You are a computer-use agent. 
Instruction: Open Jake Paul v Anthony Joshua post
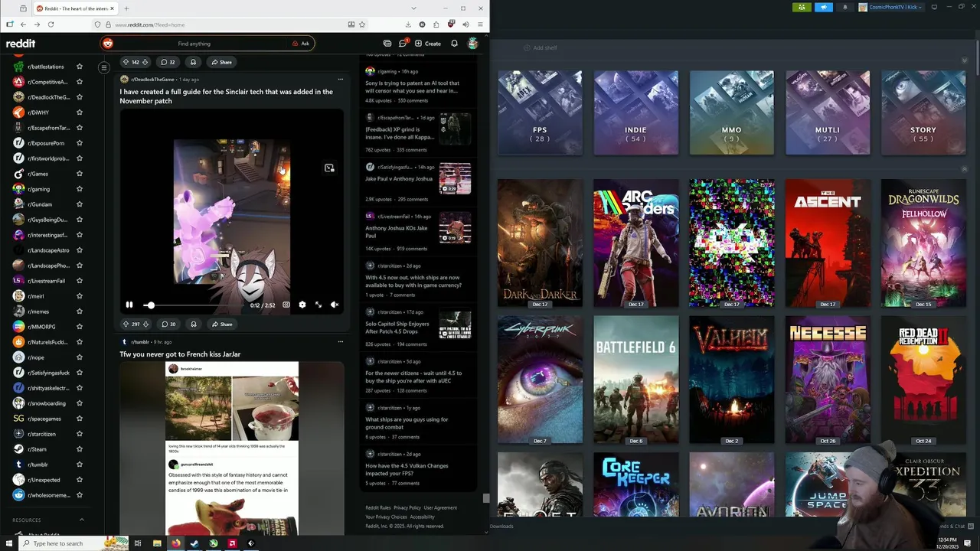tap(399, 178)
